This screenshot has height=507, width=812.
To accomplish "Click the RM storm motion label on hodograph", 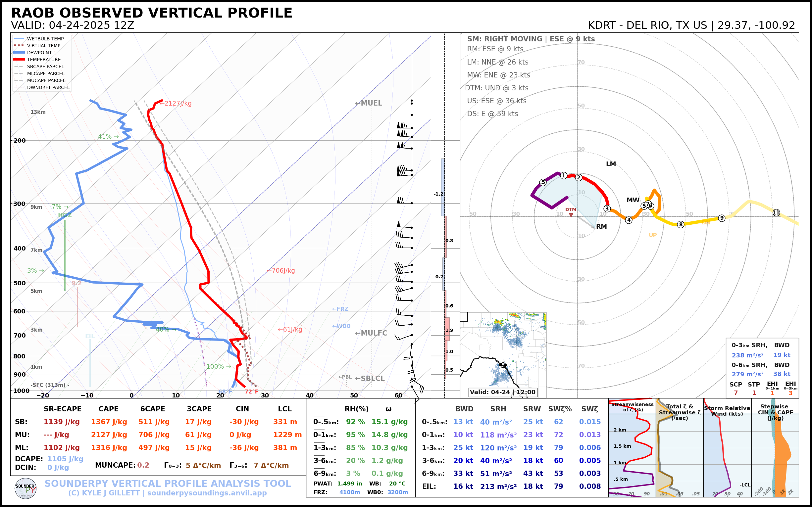I will (x=601, y=226).
